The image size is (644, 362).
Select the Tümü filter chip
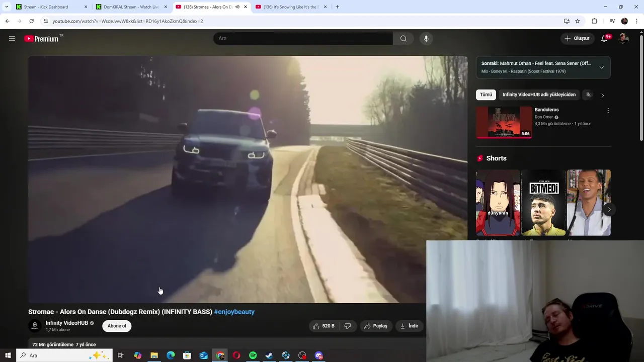point(486,95)
